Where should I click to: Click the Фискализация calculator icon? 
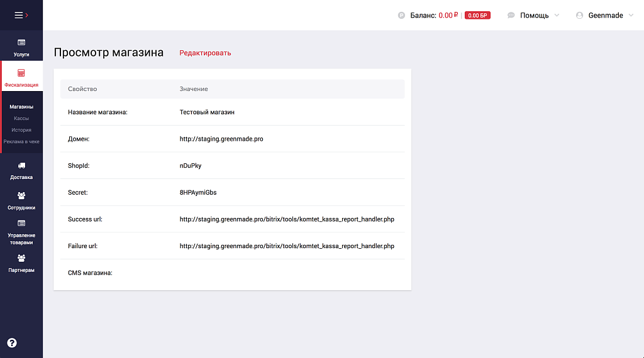[21, 73]
